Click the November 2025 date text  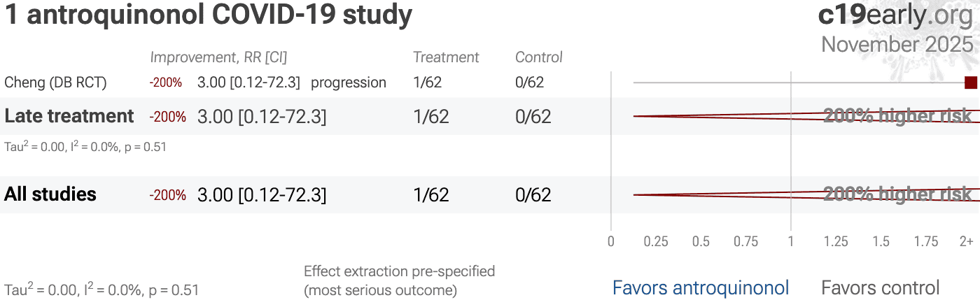point(897,44)
